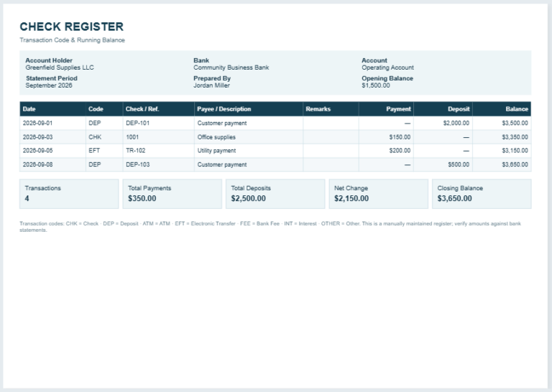Click the Transactions summary card

click(69, 194)
